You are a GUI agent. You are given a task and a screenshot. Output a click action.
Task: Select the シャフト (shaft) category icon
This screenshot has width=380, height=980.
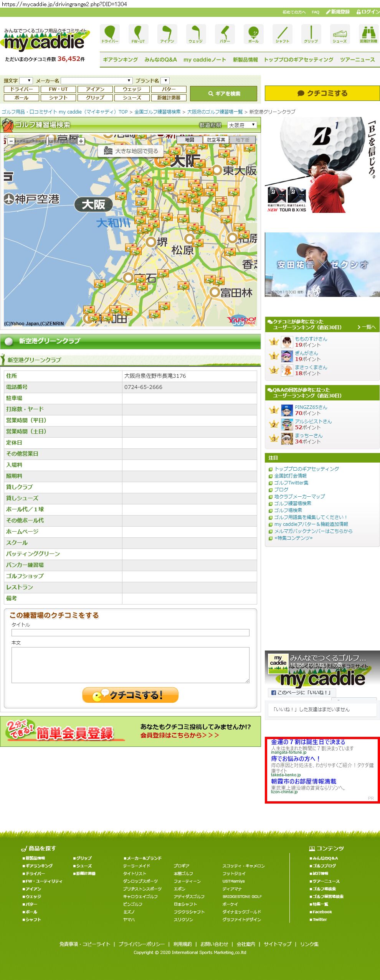click(282, 34)
